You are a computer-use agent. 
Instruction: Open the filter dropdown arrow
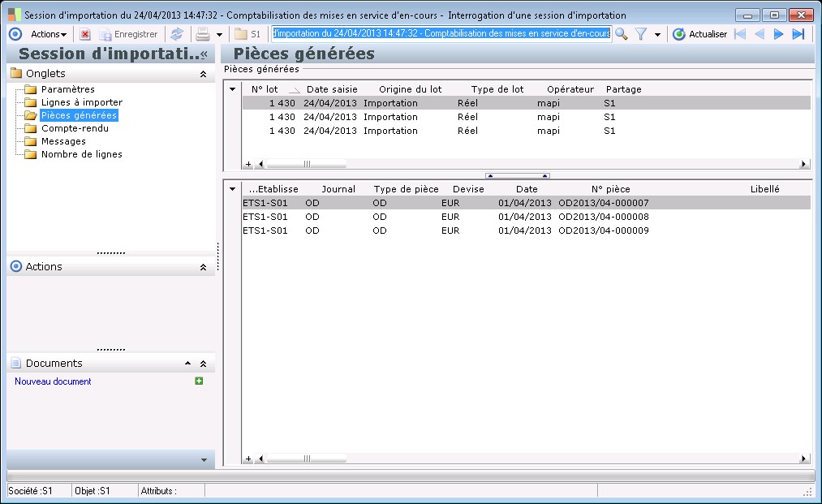pos(657,35)
